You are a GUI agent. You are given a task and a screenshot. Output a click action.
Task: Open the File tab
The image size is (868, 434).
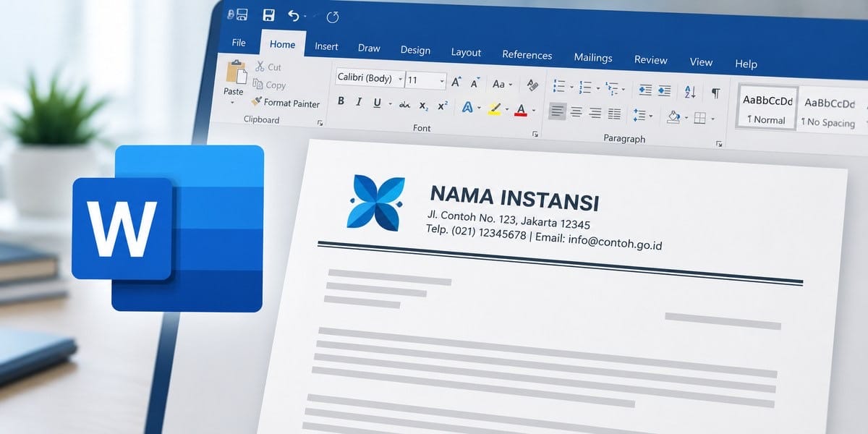[x=239, y=43]
